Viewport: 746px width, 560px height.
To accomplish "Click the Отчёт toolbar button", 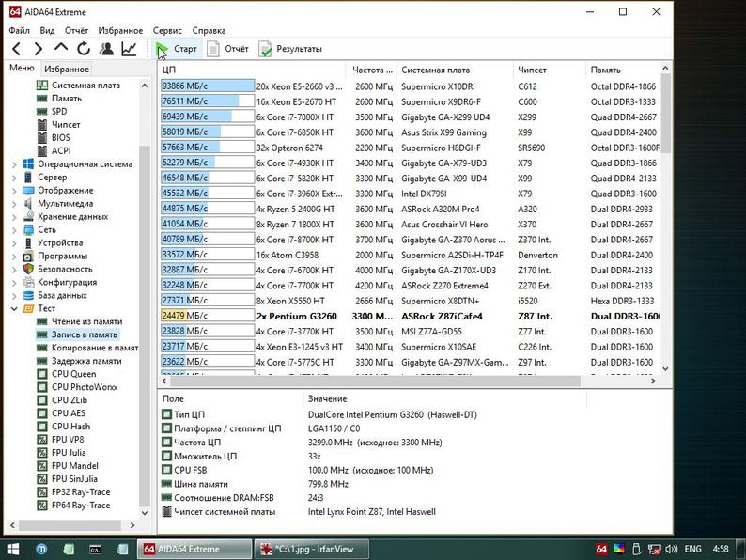I will pos(228,49).
